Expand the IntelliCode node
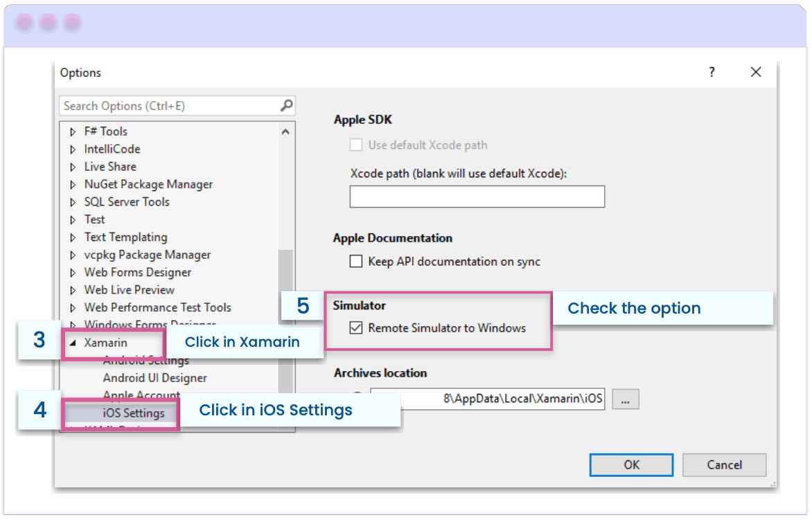 [x=73, y=150]
